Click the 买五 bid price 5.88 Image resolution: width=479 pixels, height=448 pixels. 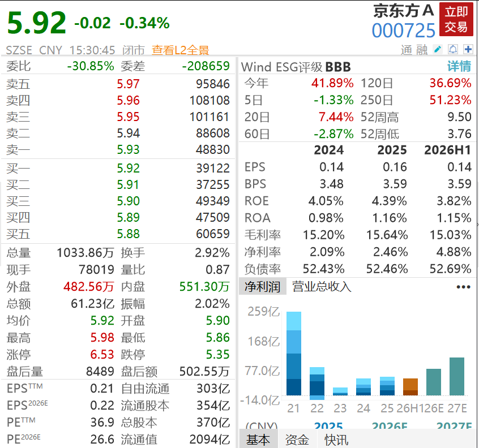129,234
